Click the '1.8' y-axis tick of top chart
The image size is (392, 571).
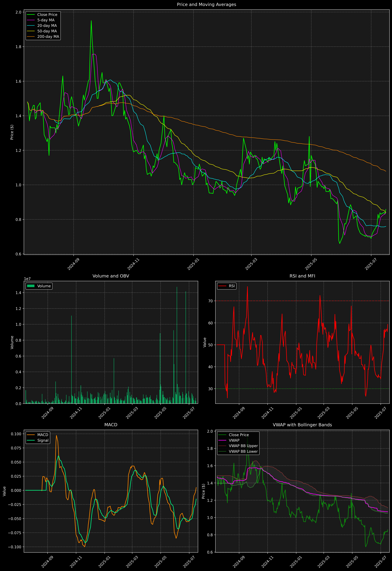tap(18, 47)
